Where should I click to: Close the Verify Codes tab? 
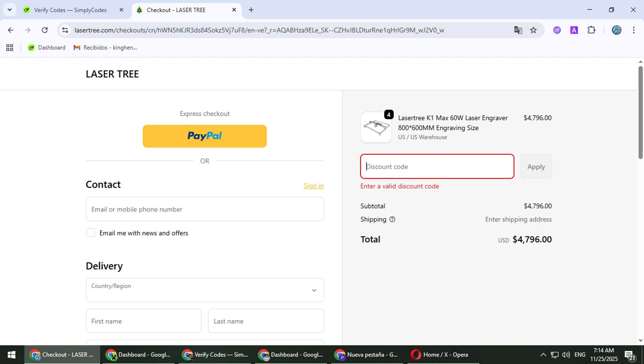point(121,10)
